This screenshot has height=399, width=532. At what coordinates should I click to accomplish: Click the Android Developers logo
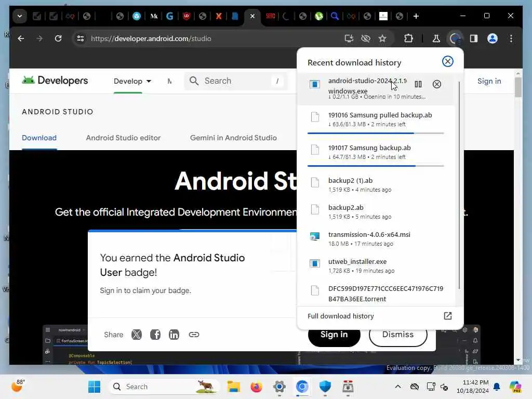click(x=55, y=81)
